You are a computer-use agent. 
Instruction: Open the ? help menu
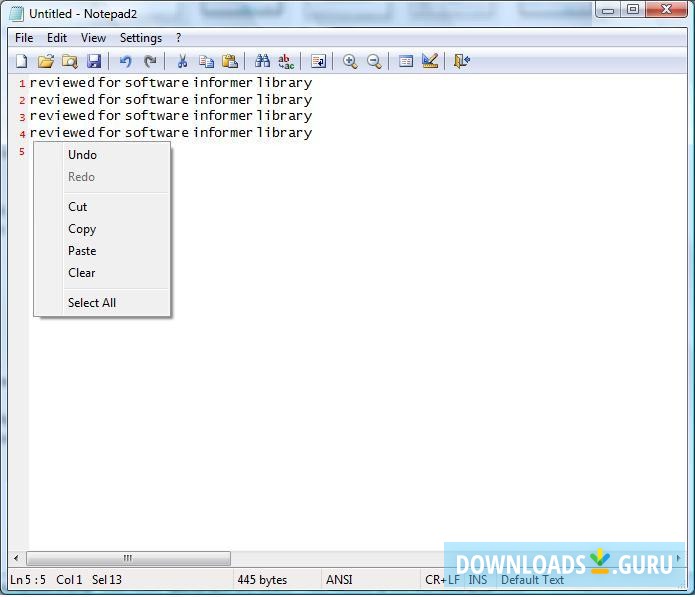(x=178, y=38)
